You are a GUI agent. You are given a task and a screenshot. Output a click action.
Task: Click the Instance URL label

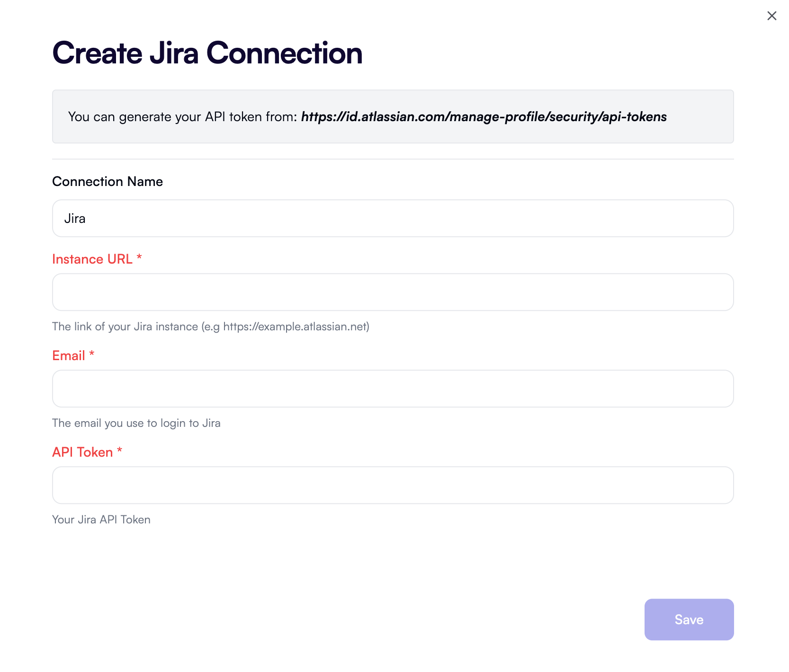92,259
